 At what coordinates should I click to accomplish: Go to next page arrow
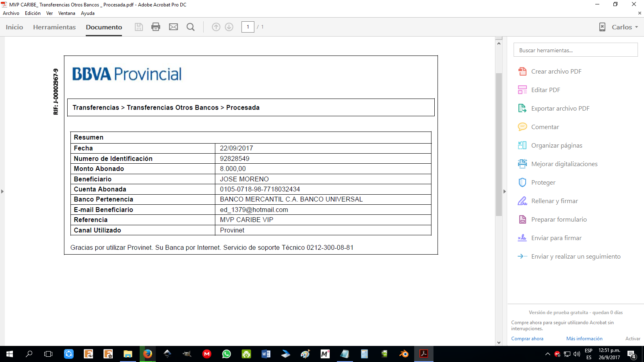229,27
